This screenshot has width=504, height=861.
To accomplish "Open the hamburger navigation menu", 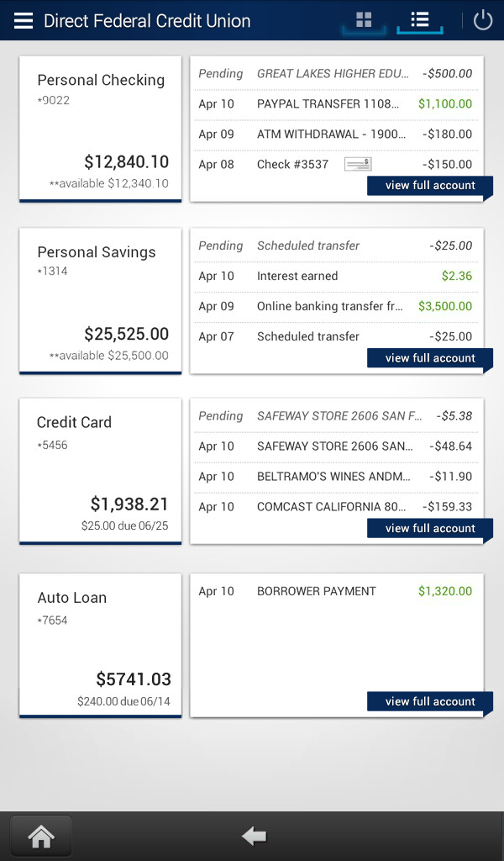I will click(23, 20).
